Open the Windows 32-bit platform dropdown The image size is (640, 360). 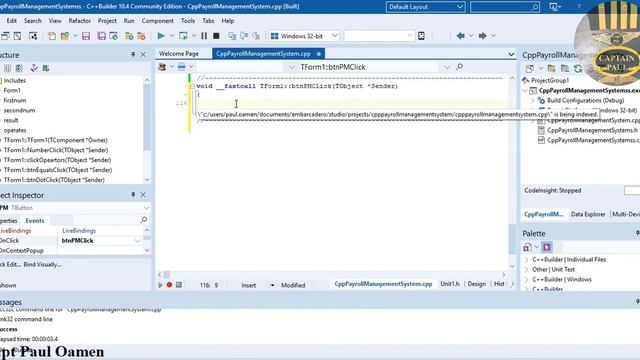tap(335, 36)
